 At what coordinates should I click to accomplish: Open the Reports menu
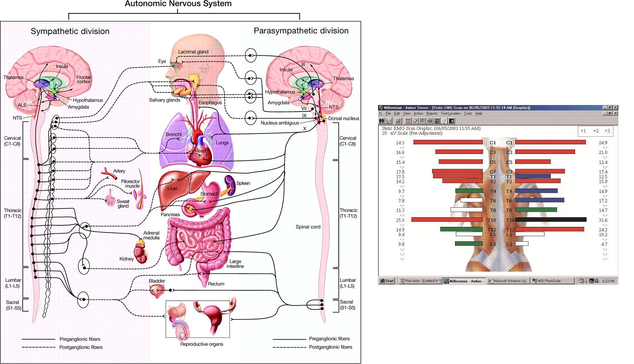[432, 113]
